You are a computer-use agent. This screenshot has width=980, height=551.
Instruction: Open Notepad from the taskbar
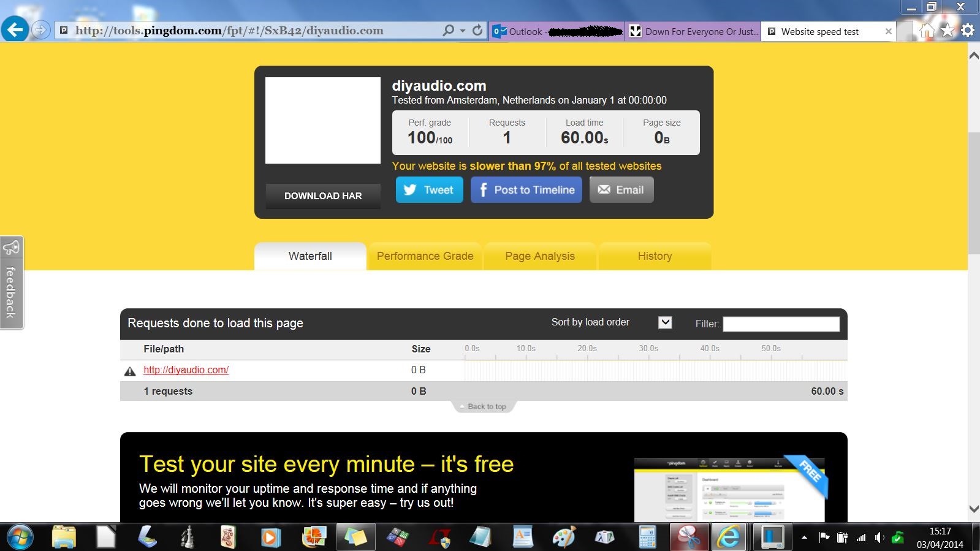tap(481, 538)
